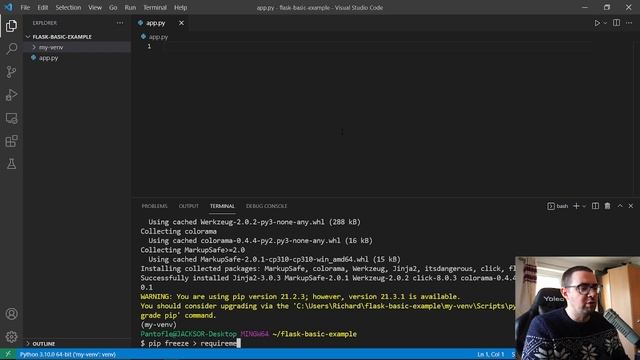Open the View menu

(95, 7)
